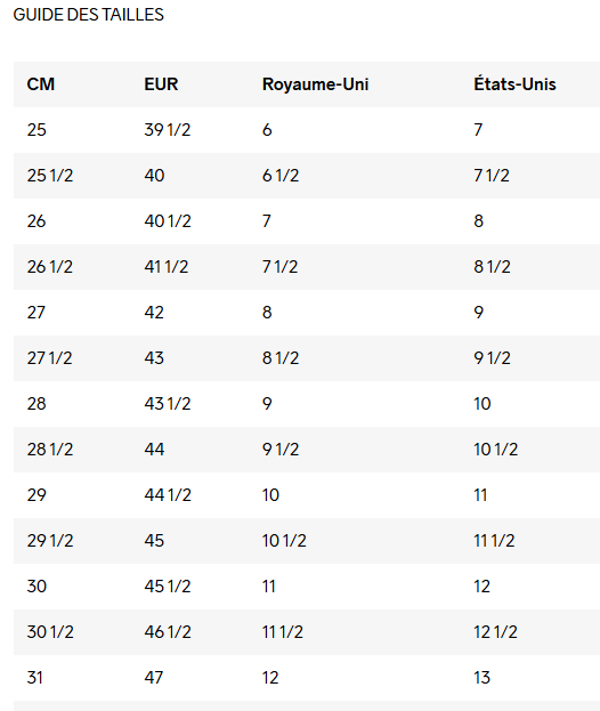Click Royaume-Uni size 9 1/2 cell
The image size is (600, 711).
(281, 449)
